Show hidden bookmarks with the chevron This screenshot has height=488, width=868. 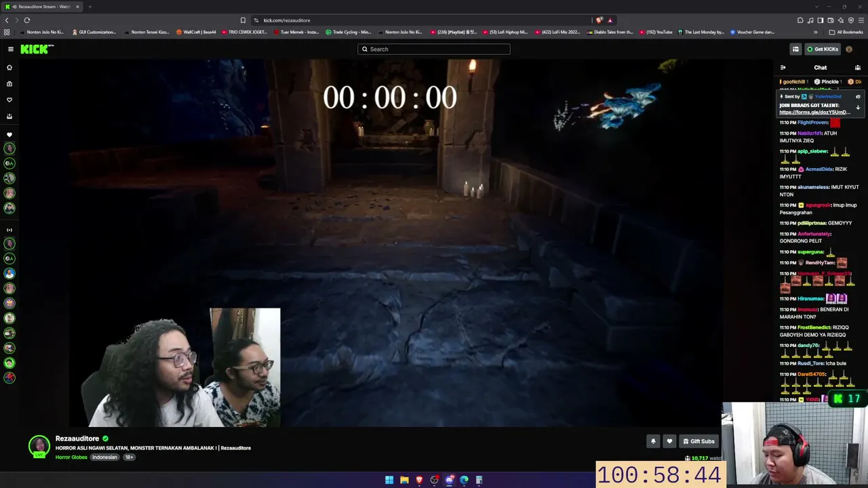pyautogui.click(x=816, y=32)
